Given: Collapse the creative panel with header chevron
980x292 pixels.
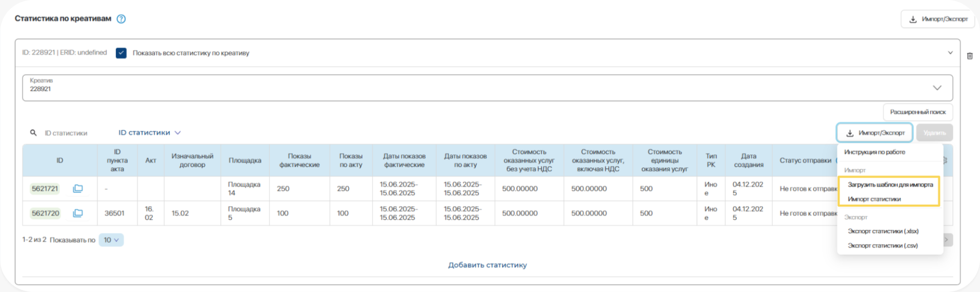Looking at the screenshot, I should tap(950, 53).
